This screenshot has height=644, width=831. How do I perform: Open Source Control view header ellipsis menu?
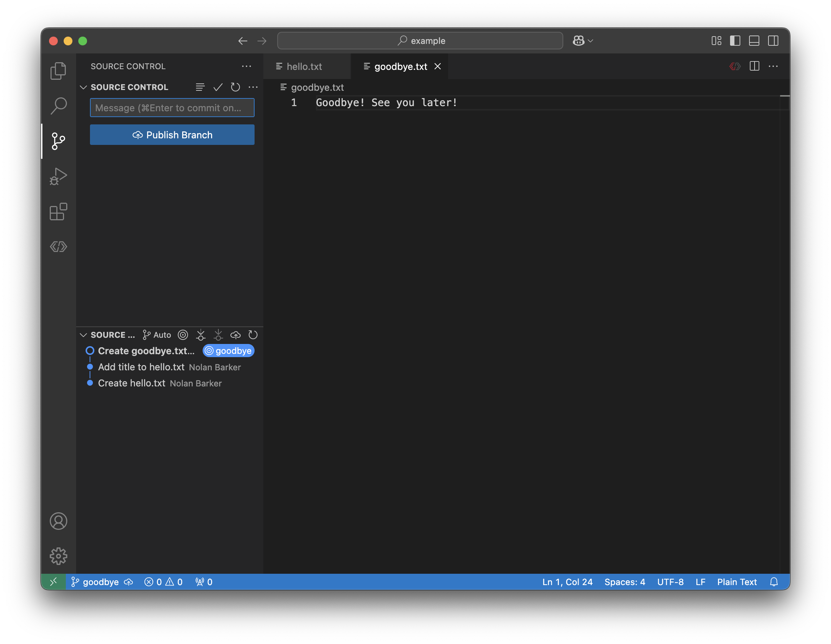247,66
